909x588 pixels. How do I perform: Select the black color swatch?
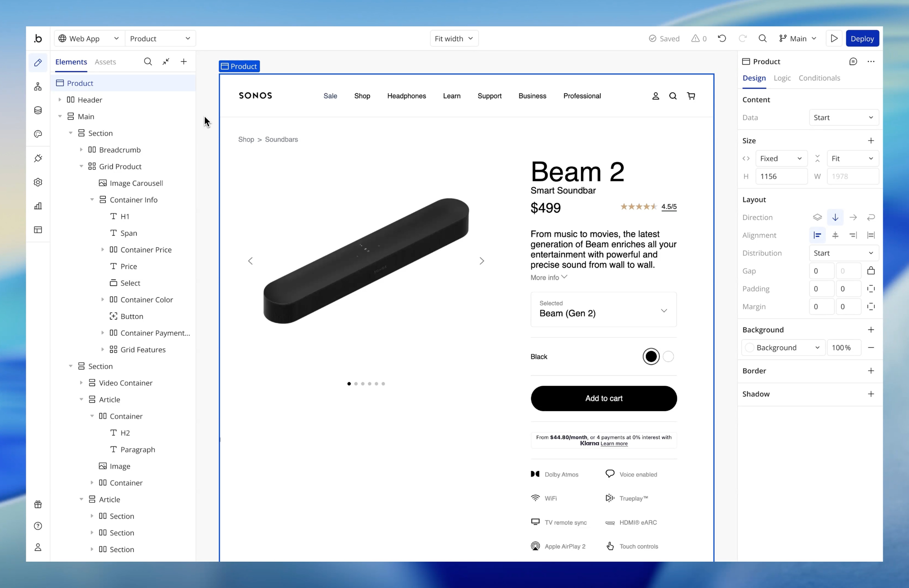651,356
